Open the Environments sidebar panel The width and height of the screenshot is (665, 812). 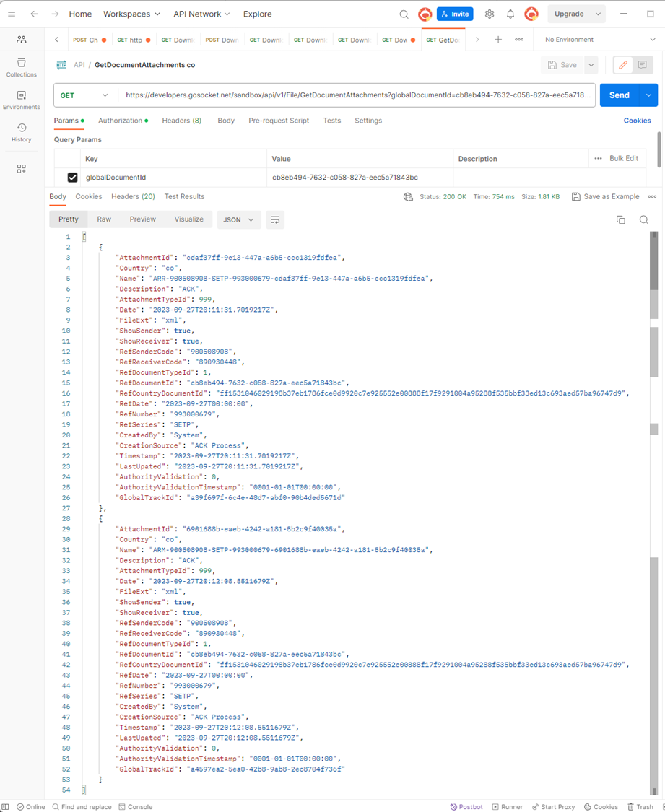21,100
